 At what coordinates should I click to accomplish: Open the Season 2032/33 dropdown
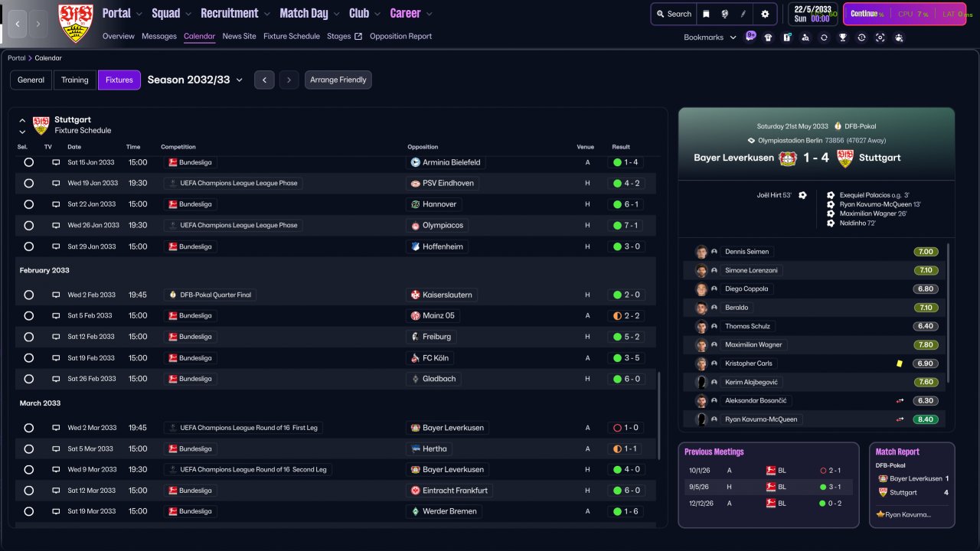coord(195,80)
